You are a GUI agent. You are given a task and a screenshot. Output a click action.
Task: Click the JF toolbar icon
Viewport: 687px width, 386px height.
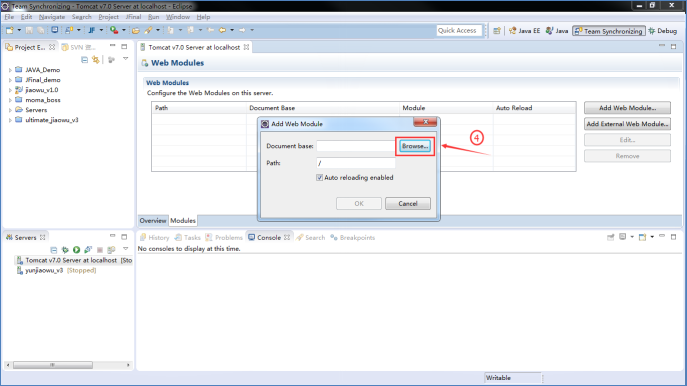click(x=92, y=30)
